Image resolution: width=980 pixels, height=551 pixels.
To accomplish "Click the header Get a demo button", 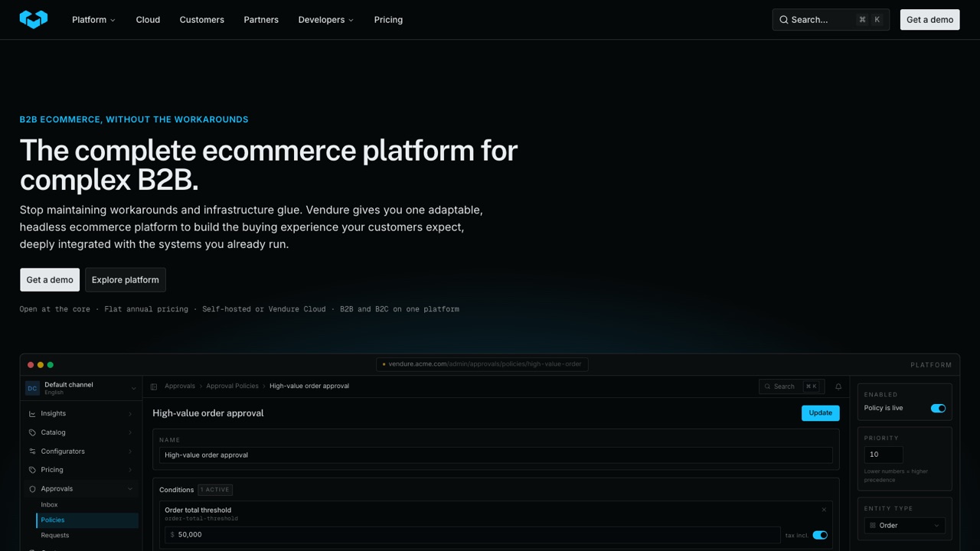I will tap(929, 20).
